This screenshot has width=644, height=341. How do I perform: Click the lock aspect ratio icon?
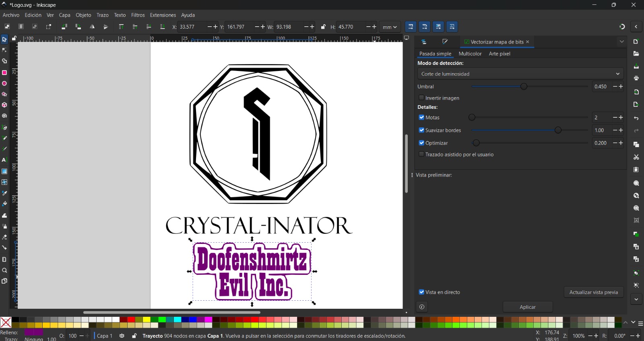[323, 27]
